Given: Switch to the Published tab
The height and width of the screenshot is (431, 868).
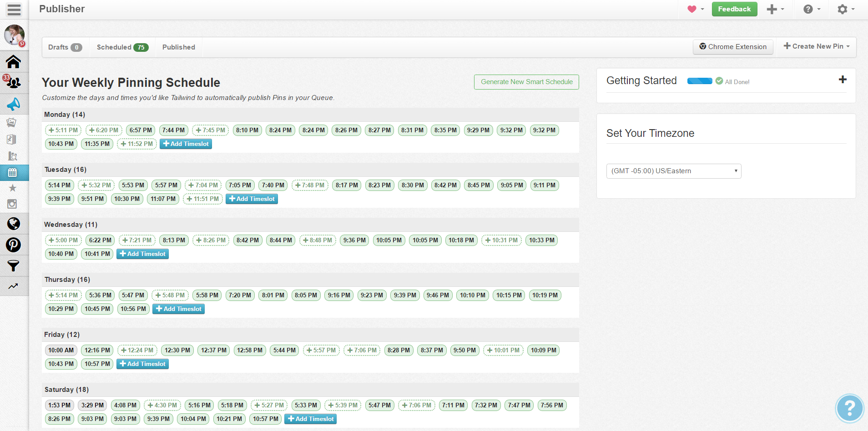Looking at the screenshot, I should tap(179, 47).
